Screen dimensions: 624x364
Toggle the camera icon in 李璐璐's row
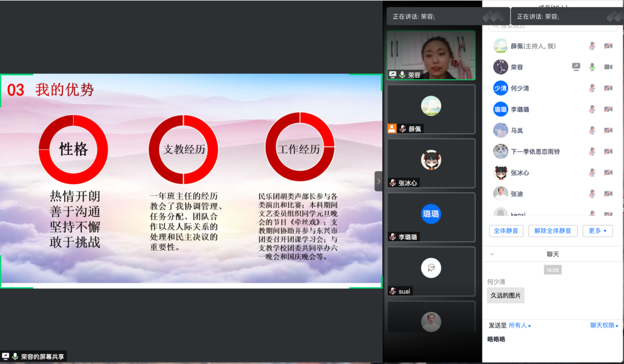click(608, 109)
